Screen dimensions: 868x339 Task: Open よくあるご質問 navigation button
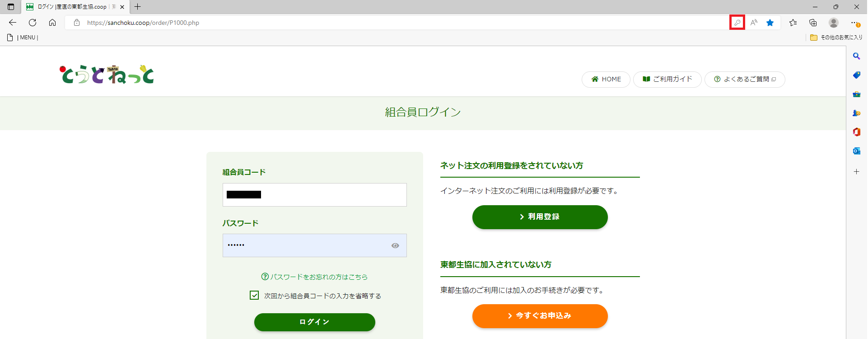click(x=745, y=79)
